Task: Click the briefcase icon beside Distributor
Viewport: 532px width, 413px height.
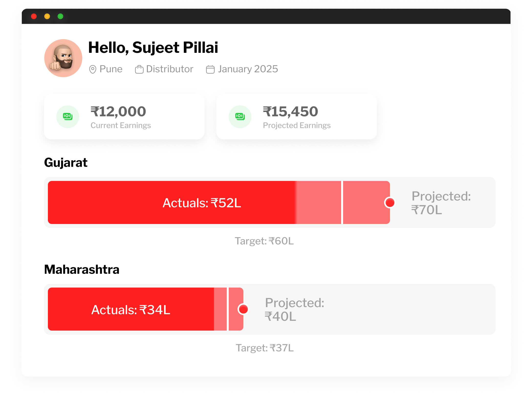Action: pyautogui.click(x=139, y=69)
